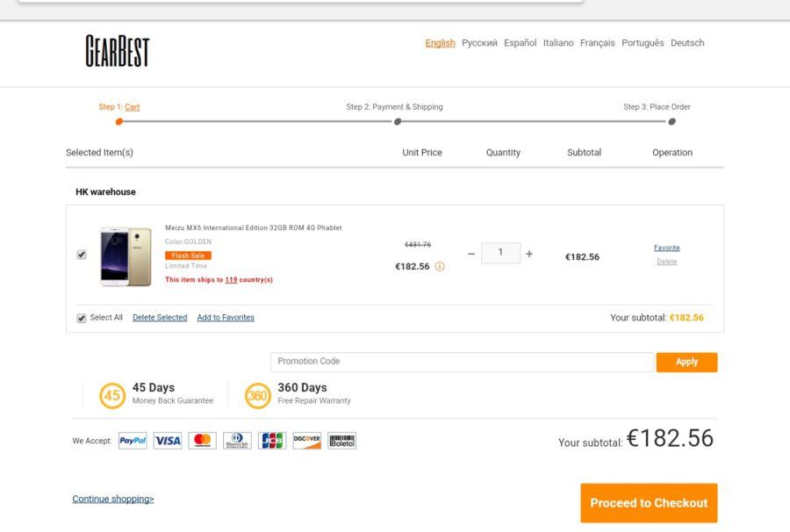The image size is (790, 532).
Task: Click the Diners Club payment icon
Action: [237, 441]
